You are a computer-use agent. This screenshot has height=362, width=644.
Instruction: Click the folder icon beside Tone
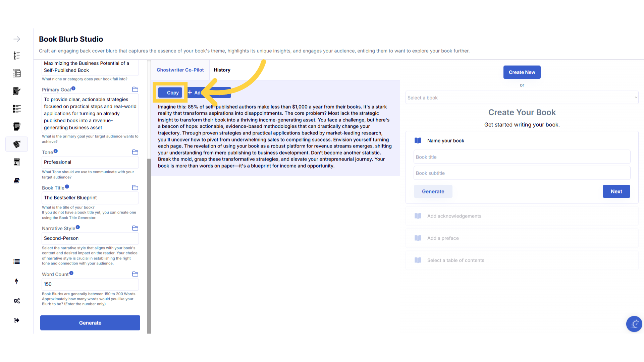click(x=135, y=152)
